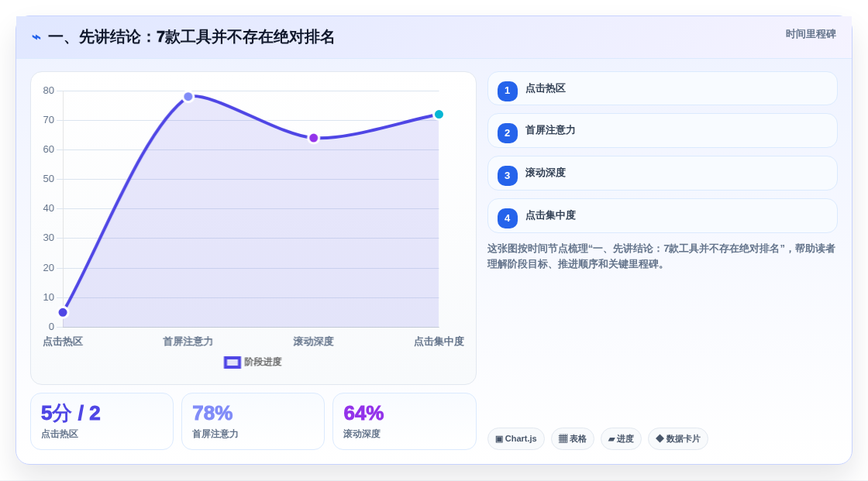Screen dimensions: 868x481
Task: Click the numbered badge 4 for 点击集中度
Action: [507, 218]
